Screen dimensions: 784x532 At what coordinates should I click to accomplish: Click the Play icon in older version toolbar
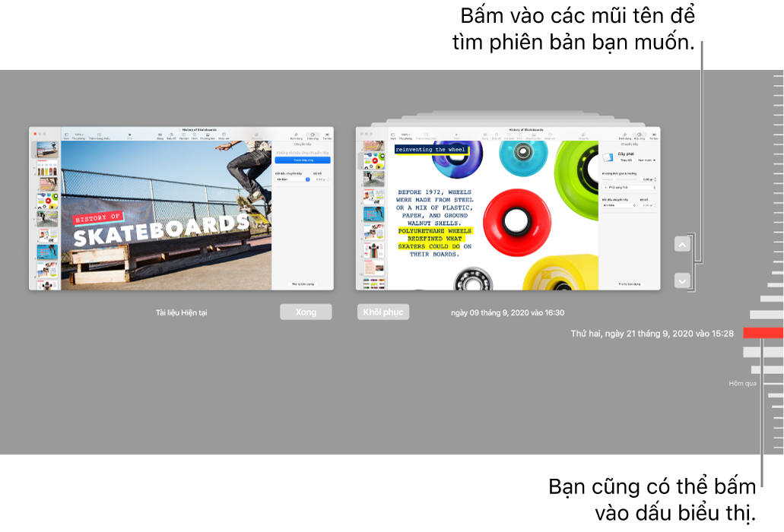[456, 136]
